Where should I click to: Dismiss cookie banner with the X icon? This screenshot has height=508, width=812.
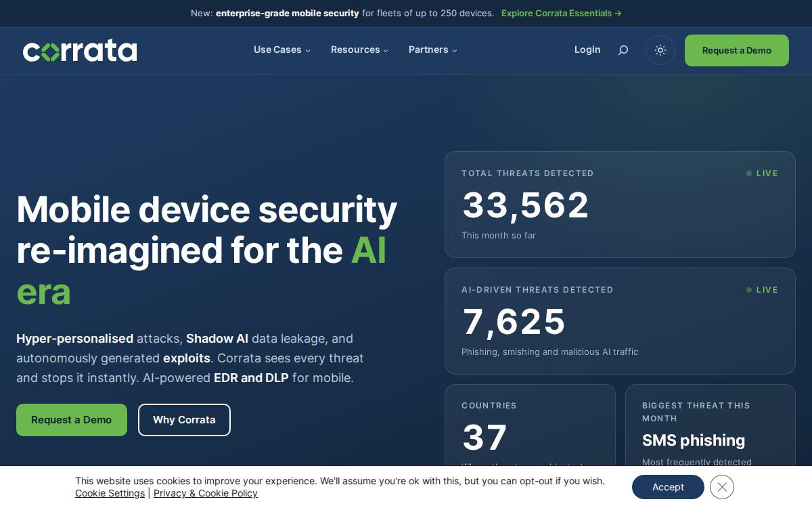pyautogui.click(x=722, y=487)
